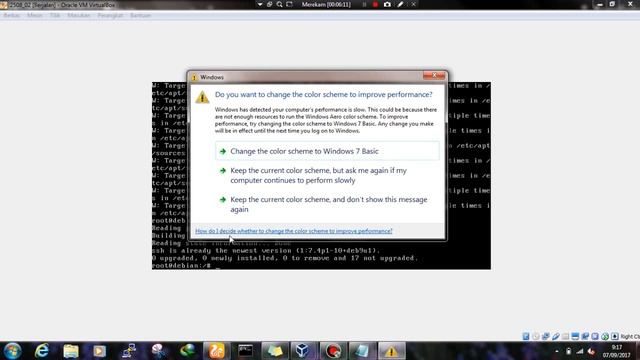
Task: Click the recorder region selection icon
Action: point(289,4)
